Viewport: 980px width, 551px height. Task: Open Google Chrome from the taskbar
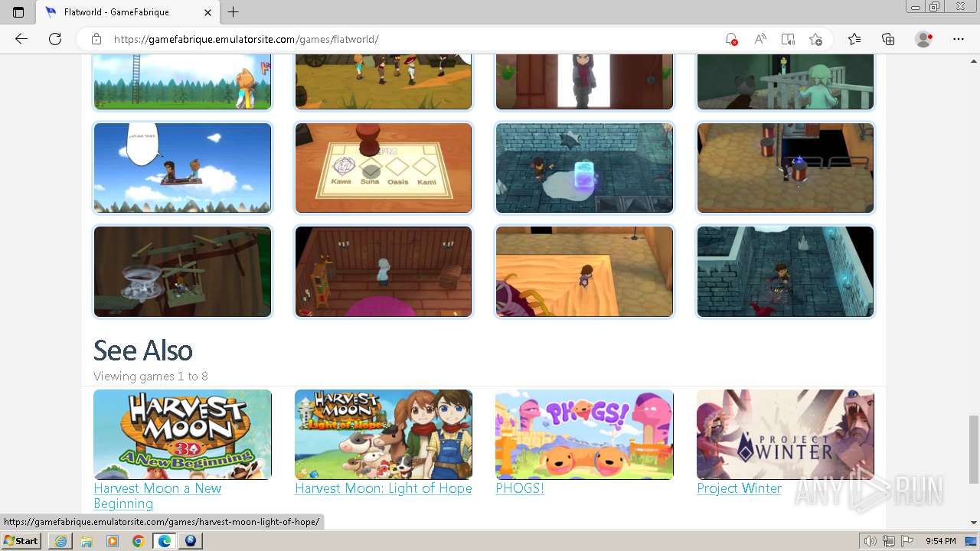[139, 541]
